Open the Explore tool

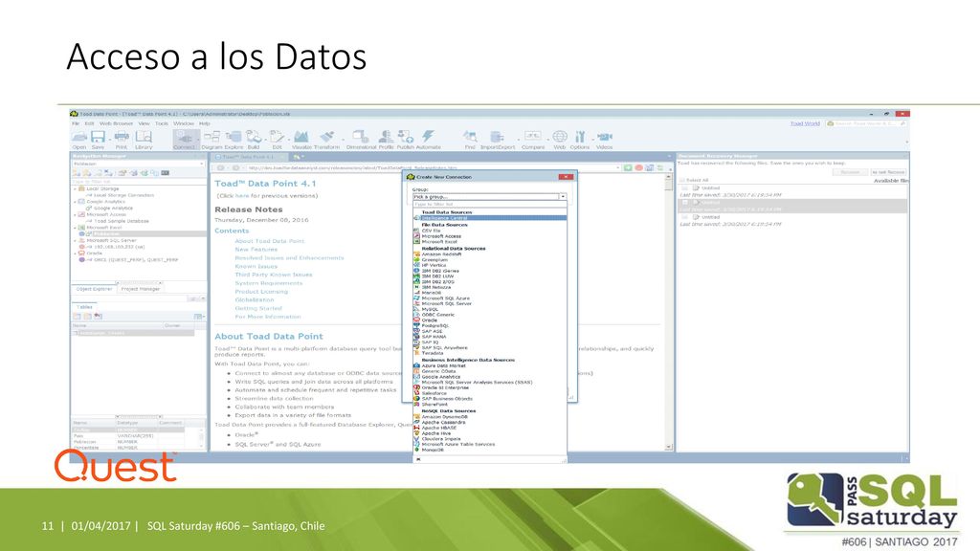tap(234, 140)
